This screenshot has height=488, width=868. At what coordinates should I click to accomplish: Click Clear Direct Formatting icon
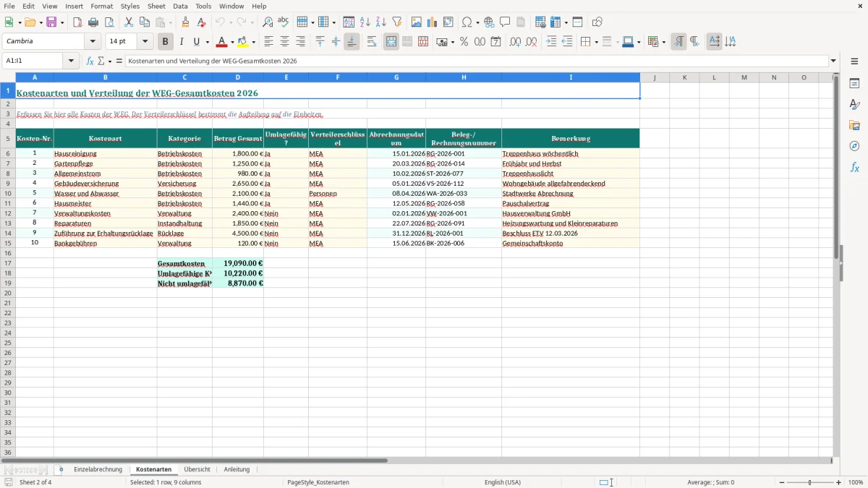click(202, 22)
